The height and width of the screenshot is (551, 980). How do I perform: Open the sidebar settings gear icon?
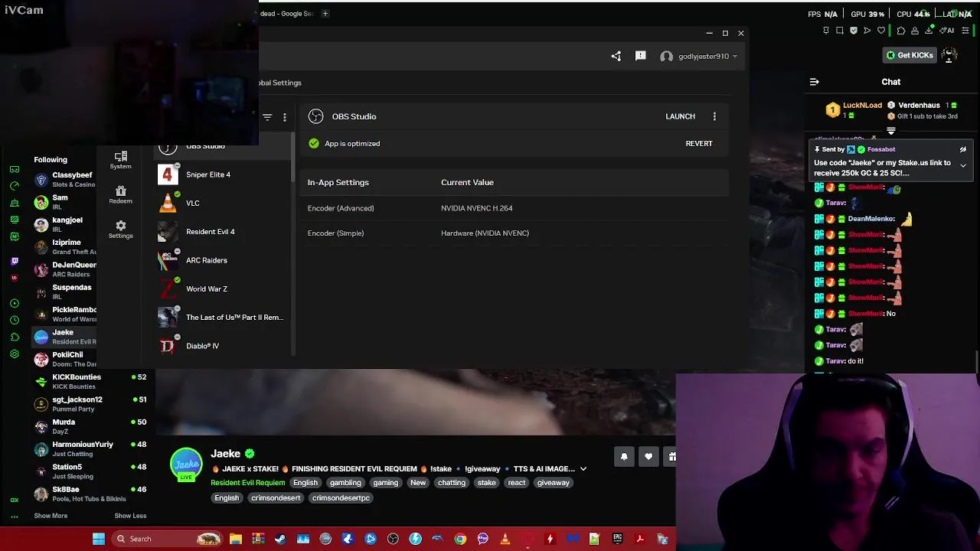click(x=15, y=354)
